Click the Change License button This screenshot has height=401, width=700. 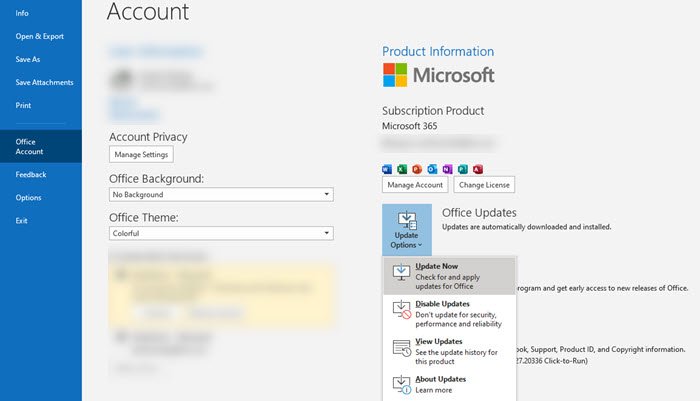[x=484, y=185]
